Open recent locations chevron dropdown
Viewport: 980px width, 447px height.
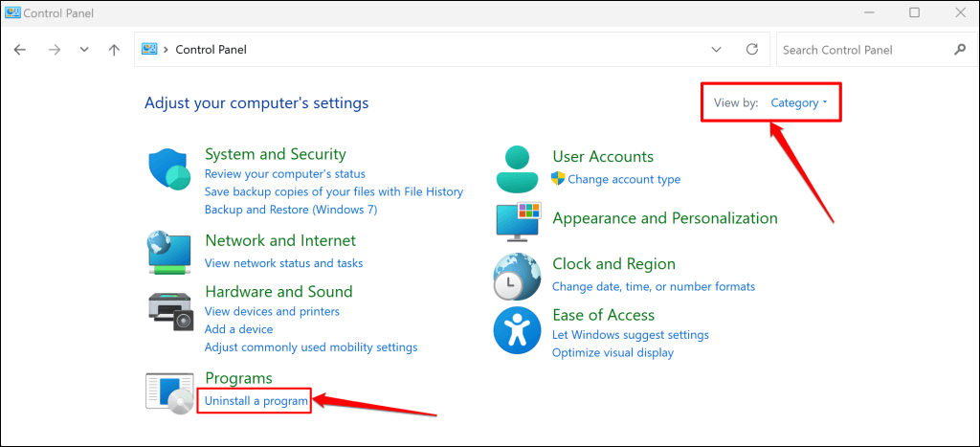pos(84,50)
